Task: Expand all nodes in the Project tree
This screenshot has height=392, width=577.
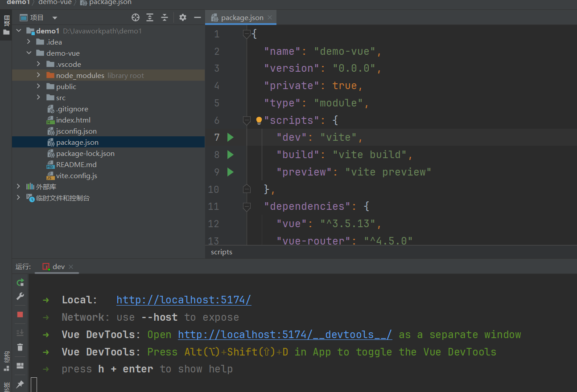Action: point(150,17)
